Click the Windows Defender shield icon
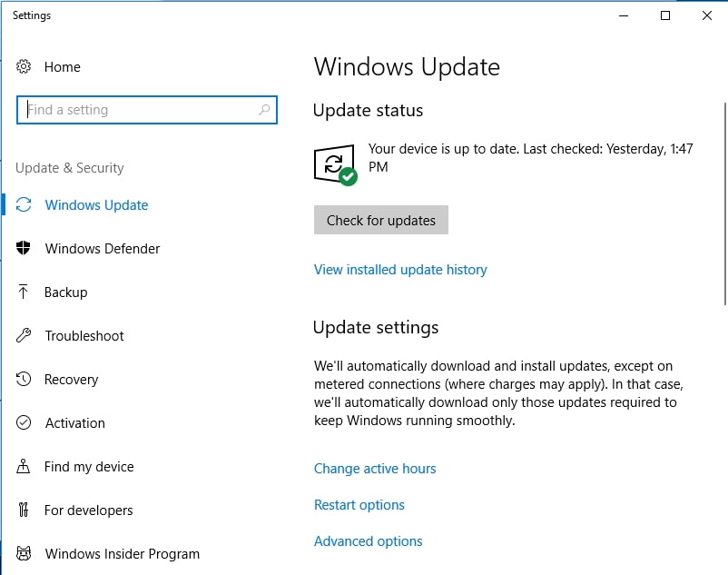Image resolution: width=728 pixels, height=575 pixels. click(24, 248)
